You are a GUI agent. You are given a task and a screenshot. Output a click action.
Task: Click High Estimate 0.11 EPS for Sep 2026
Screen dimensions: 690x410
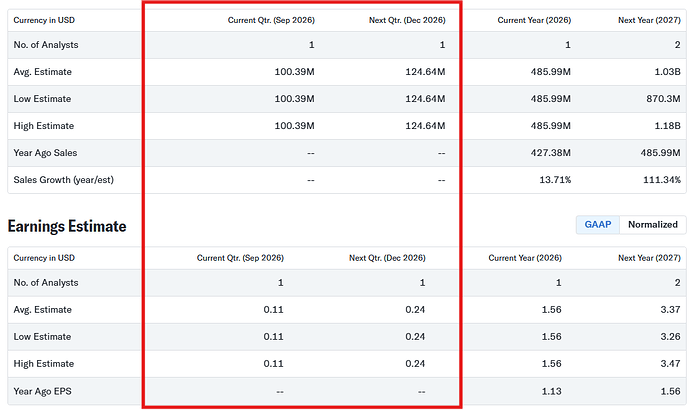tap(273, 364)
